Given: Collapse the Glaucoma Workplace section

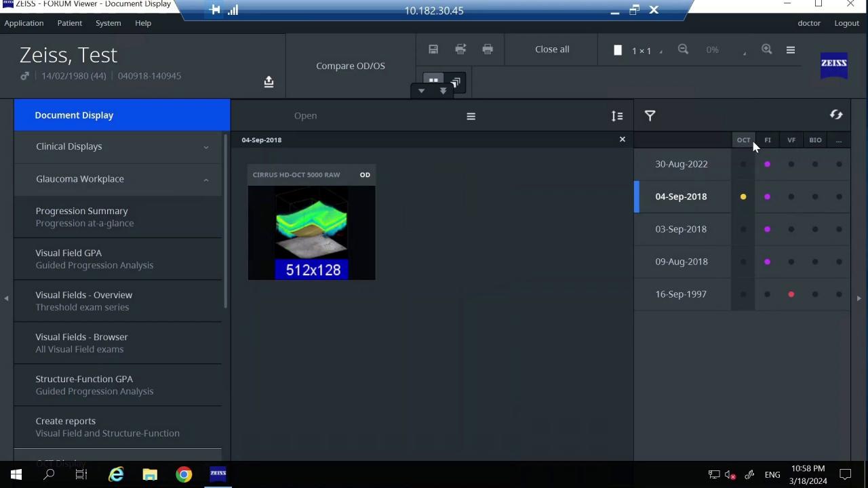Looking at the screenshot, I should 205,178.
